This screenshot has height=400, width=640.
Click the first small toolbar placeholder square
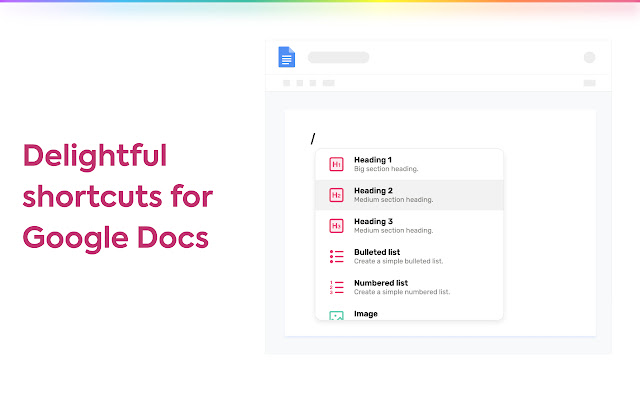click(287, 83)
